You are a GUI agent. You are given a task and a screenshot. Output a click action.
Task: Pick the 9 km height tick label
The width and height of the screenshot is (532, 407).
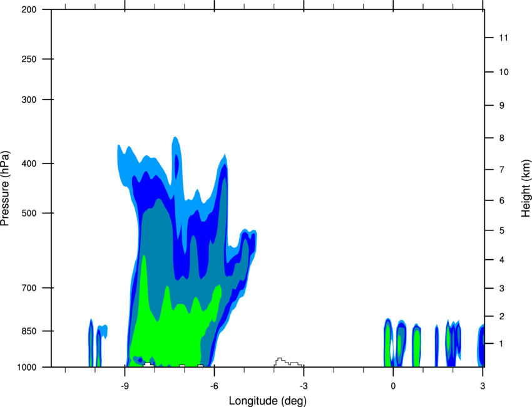click(x=502, y=106)
